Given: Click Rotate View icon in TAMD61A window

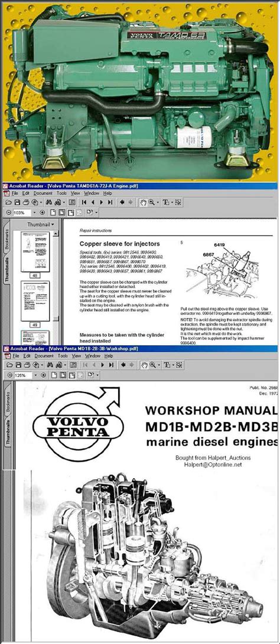Looking at the screenshot, I should pos(89,213).
